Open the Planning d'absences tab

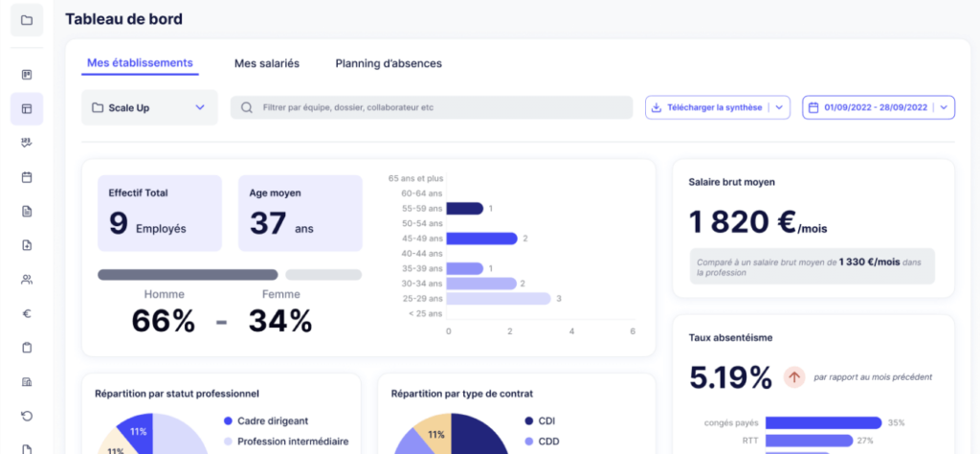tap(389, 63)
